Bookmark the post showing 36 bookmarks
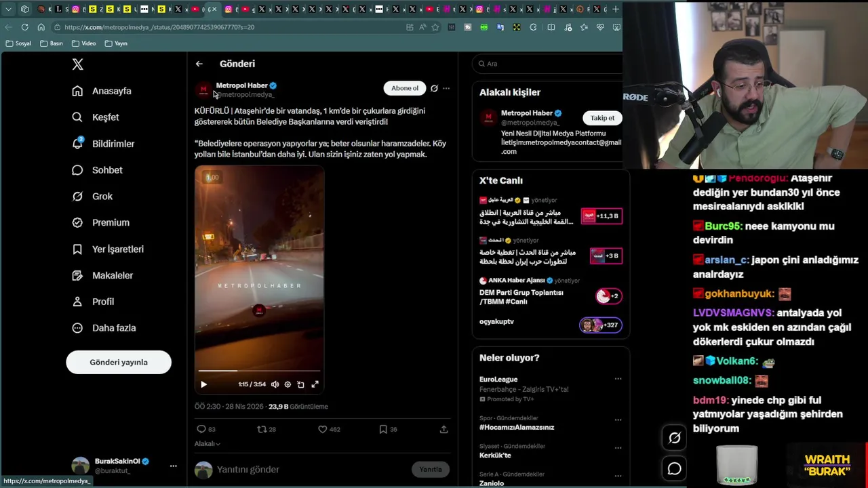This screenshot has width=868, height=488. (x=388, y=429)
